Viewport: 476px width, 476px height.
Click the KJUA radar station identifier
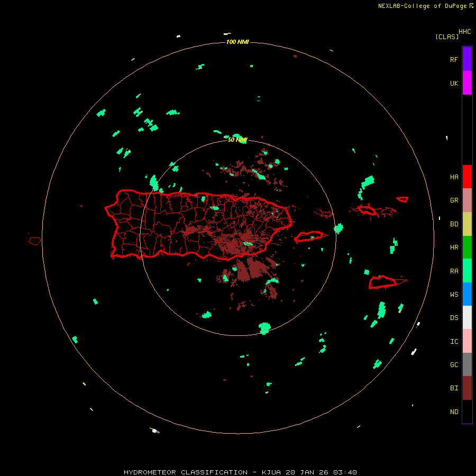271,472
